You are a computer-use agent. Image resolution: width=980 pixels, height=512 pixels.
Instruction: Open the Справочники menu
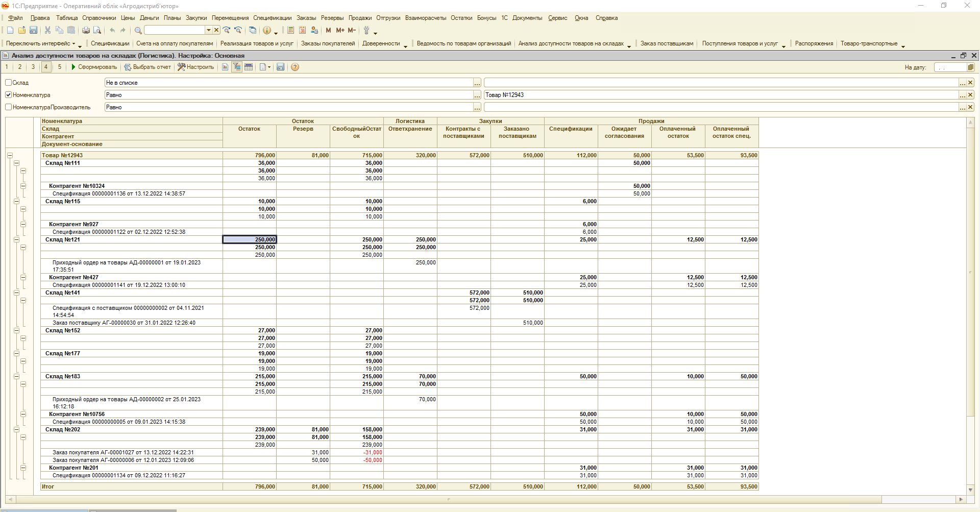(x=99, y=18)
